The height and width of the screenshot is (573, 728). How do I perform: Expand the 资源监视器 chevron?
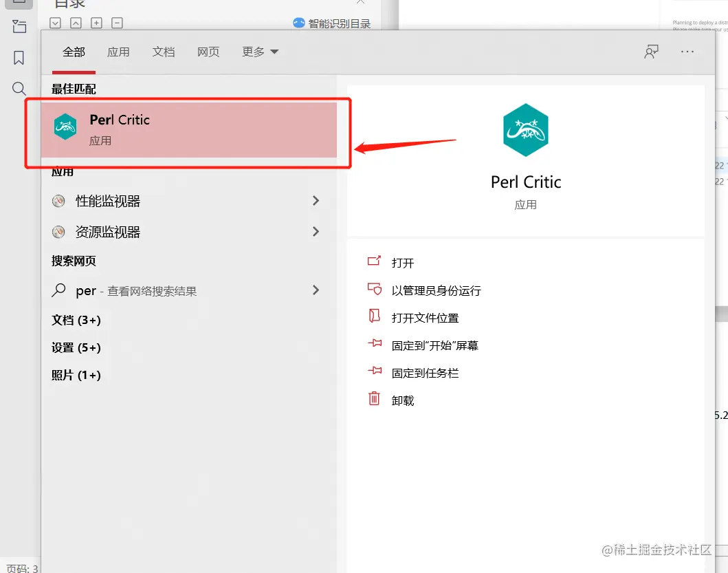(316, 231)
